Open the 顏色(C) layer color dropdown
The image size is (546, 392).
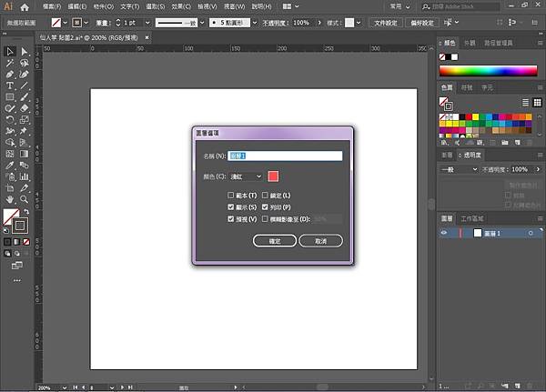click(x=247, y=176)
